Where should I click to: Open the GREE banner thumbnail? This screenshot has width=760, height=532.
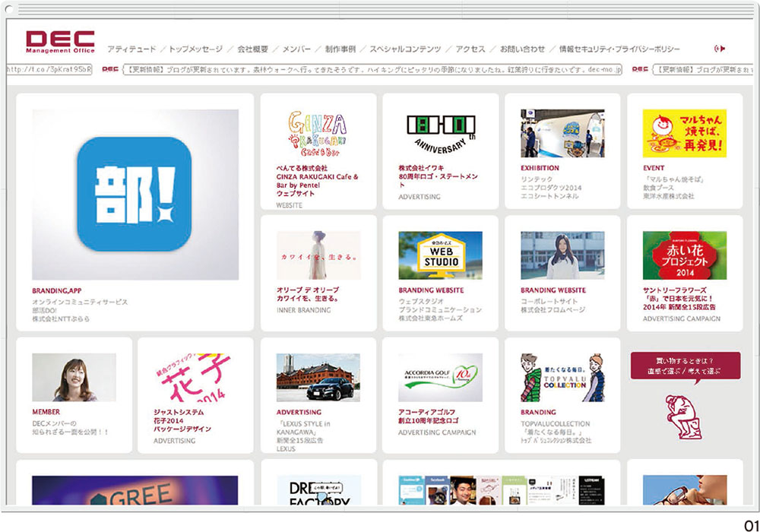(135, 490)
